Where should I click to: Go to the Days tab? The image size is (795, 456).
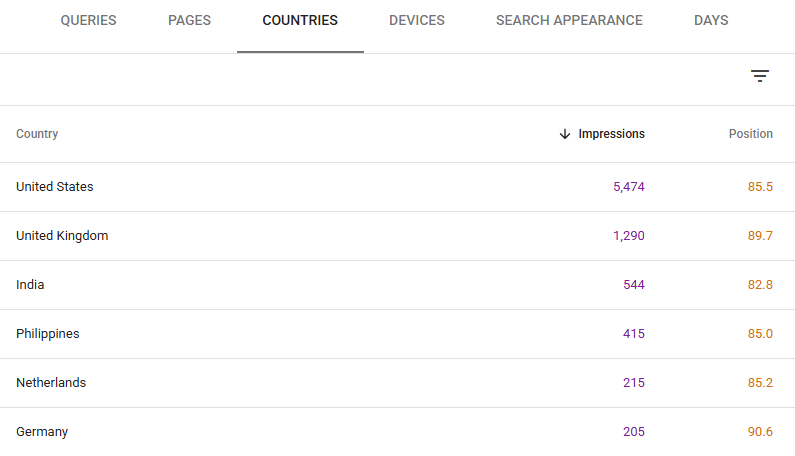click(711, 20)
